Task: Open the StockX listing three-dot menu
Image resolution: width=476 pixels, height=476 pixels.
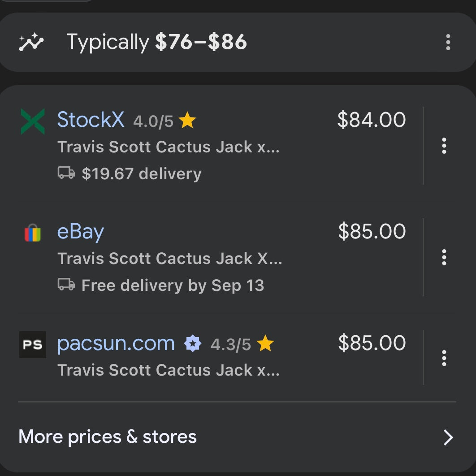Action: [x=444, y=146]
